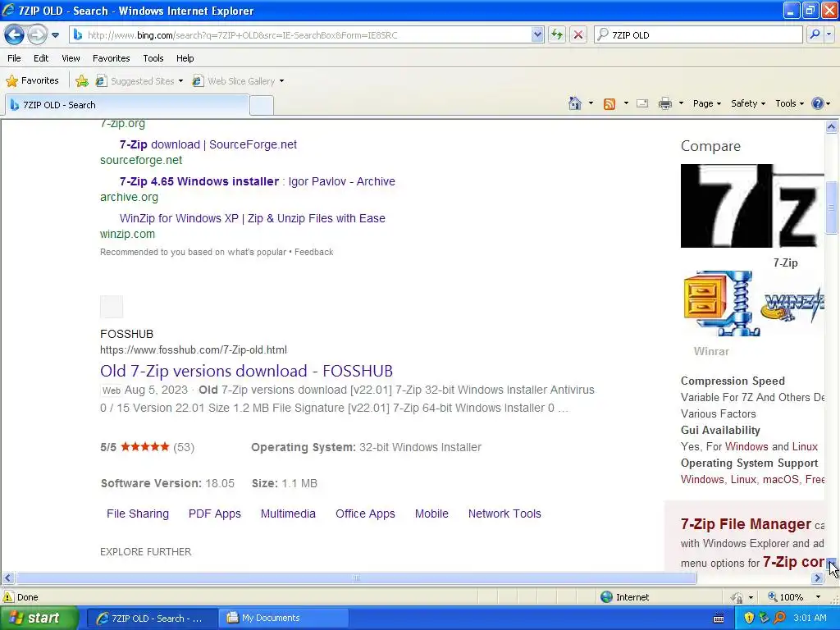Click the blank New Tab button
The height and width of the screenshot is (630, 840).
pos(262,105)
